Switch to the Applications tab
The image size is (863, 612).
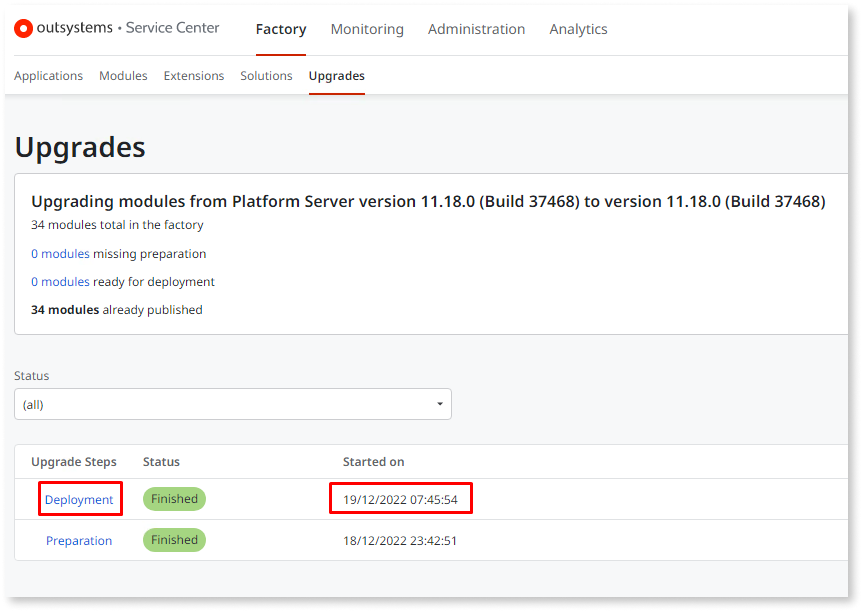point(48,75)
